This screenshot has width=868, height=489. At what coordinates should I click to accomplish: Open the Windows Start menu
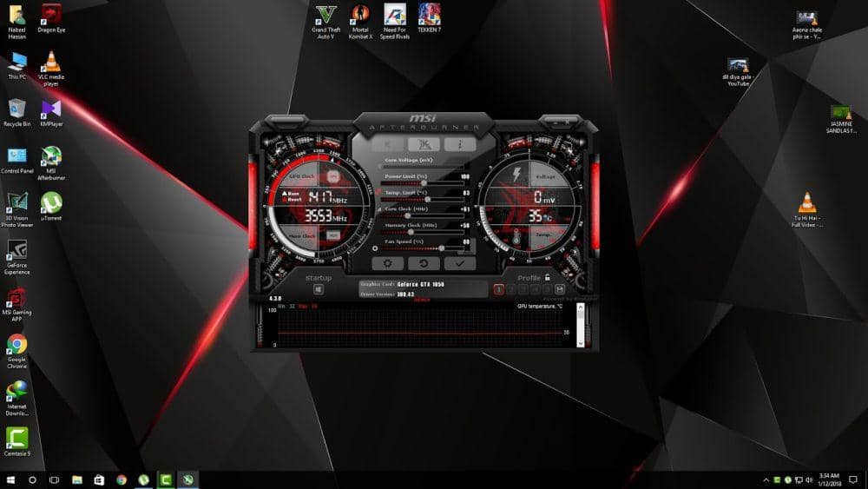pyautogui.click(x=11, y=479)
